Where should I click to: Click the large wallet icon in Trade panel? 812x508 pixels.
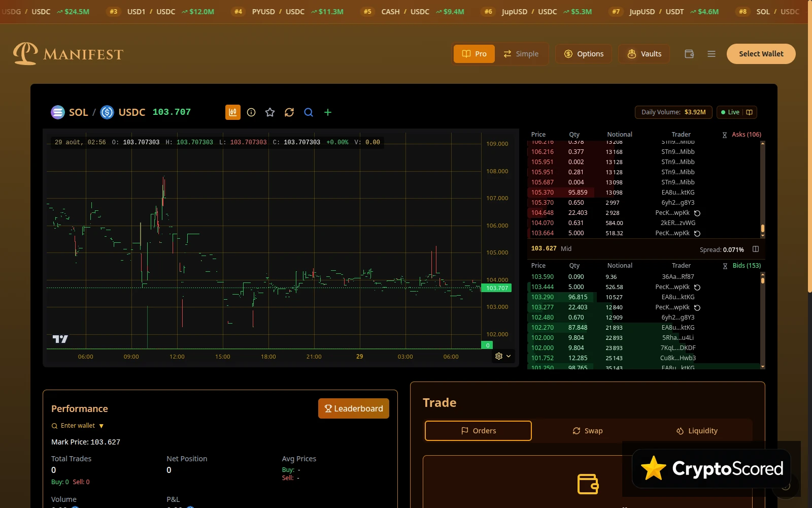588,484
